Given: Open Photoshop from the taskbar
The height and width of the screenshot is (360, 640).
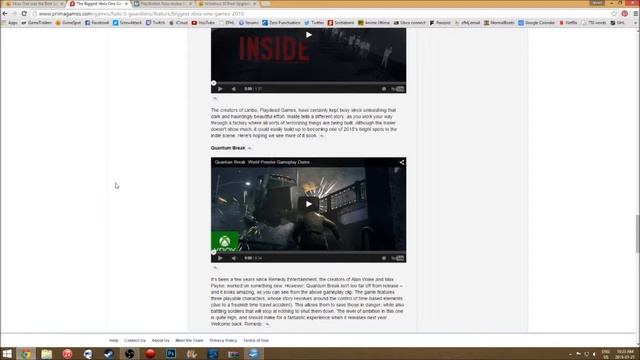Looking at the screenshot, I should [171, 354].
